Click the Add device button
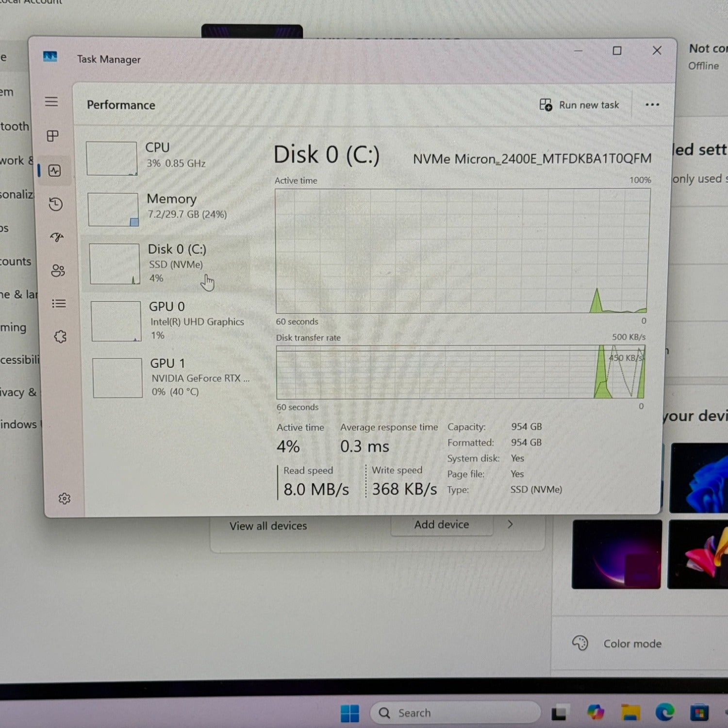 click(441, 525)
